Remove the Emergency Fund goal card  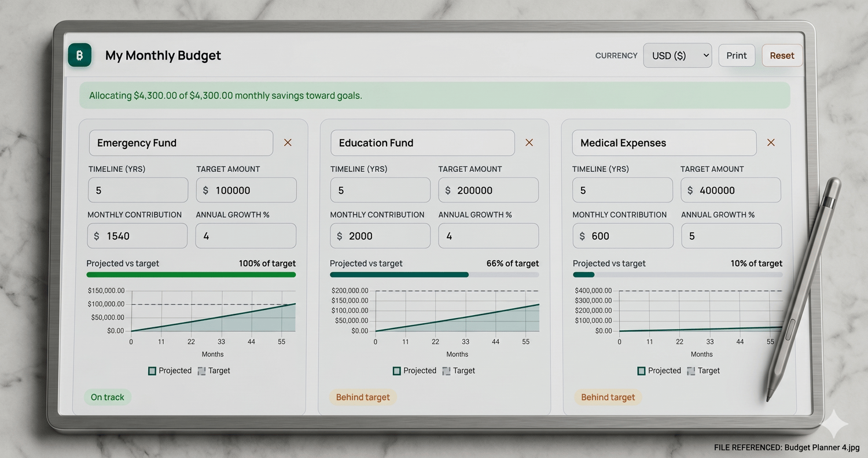[288, 143]
